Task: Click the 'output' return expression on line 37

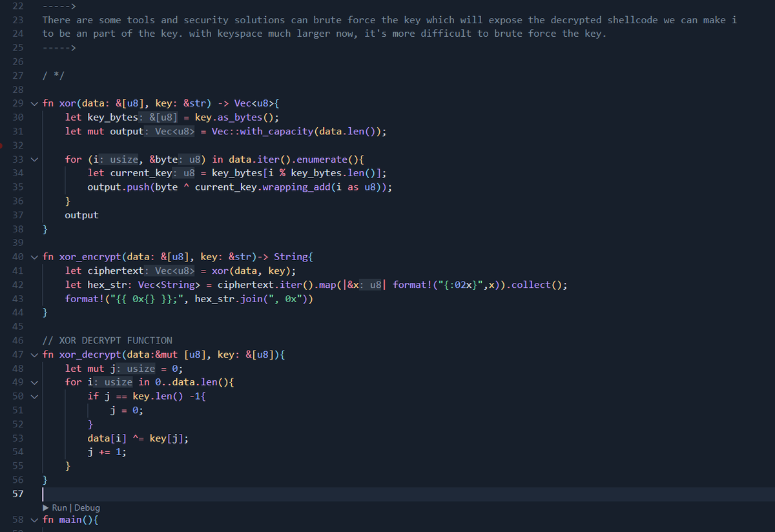Action: (x=82, y=215)
